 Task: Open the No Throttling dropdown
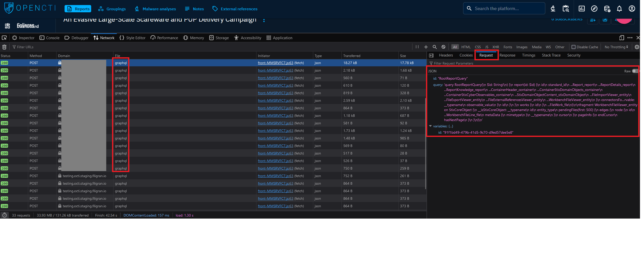[616, 47]
